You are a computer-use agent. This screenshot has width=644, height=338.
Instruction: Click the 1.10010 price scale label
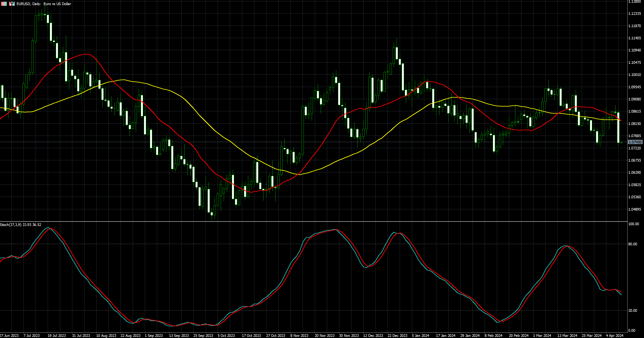[635, 75]
